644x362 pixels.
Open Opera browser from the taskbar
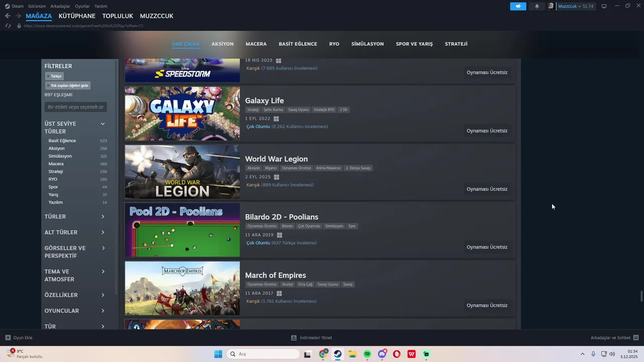click(x=397, y=354)
